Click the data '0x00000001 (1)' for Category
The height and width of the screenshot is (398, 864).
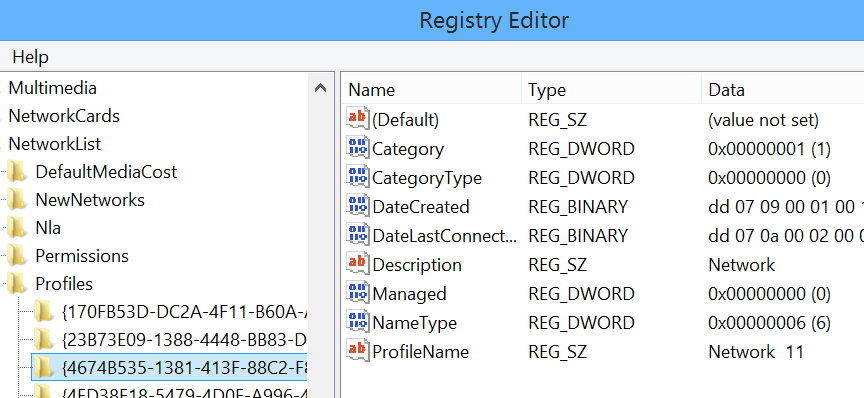769,149
